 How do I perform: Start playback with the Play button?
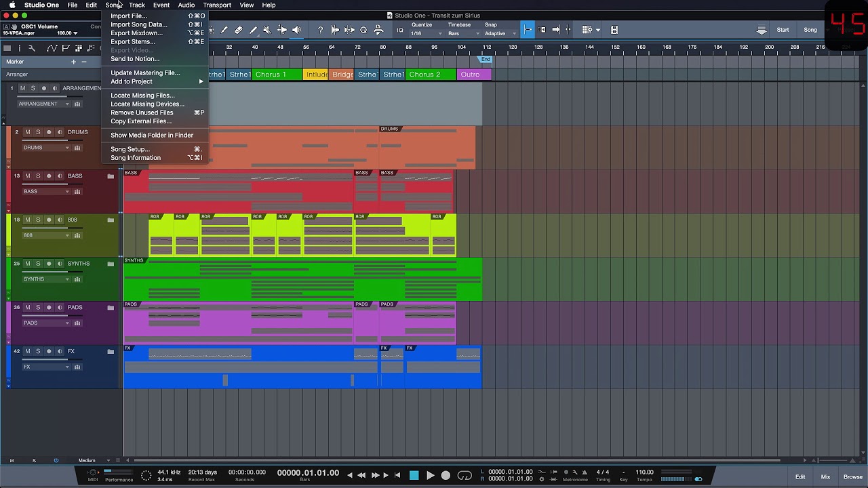430,476
